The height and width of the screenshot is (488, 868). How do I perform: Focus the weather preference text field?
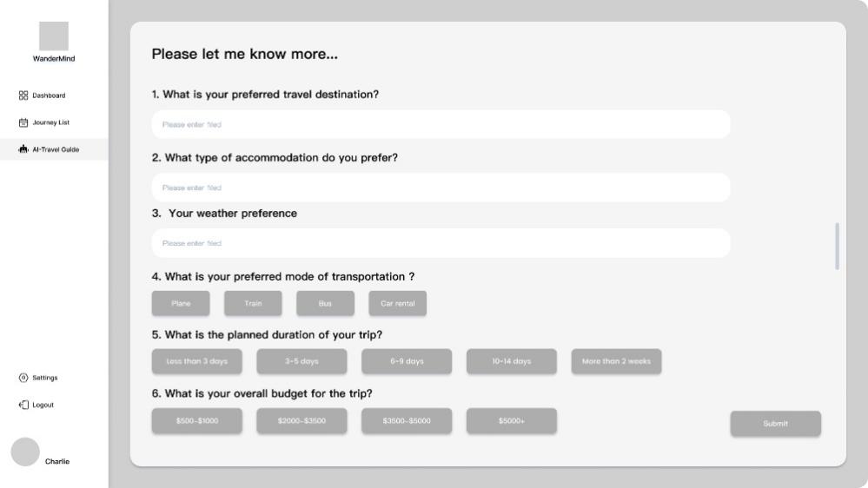pyautogui.click(x=441, y=243)
